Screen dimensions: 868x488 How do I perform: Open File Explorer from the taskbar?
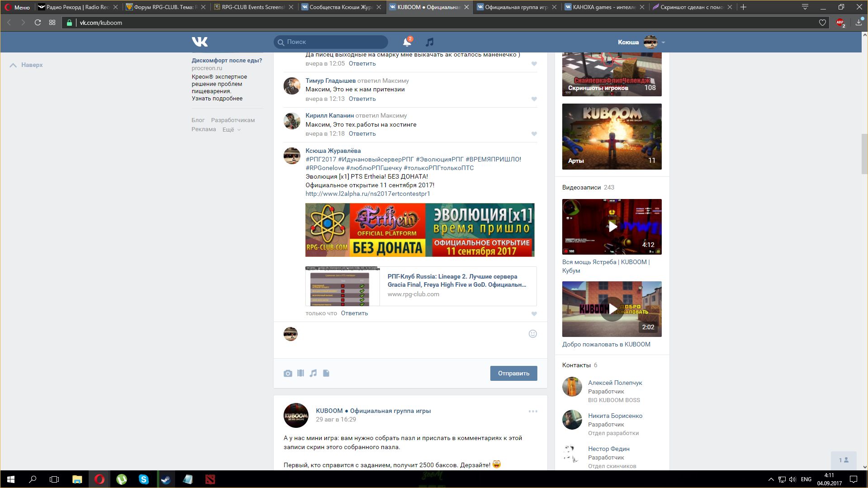point(77,479)
